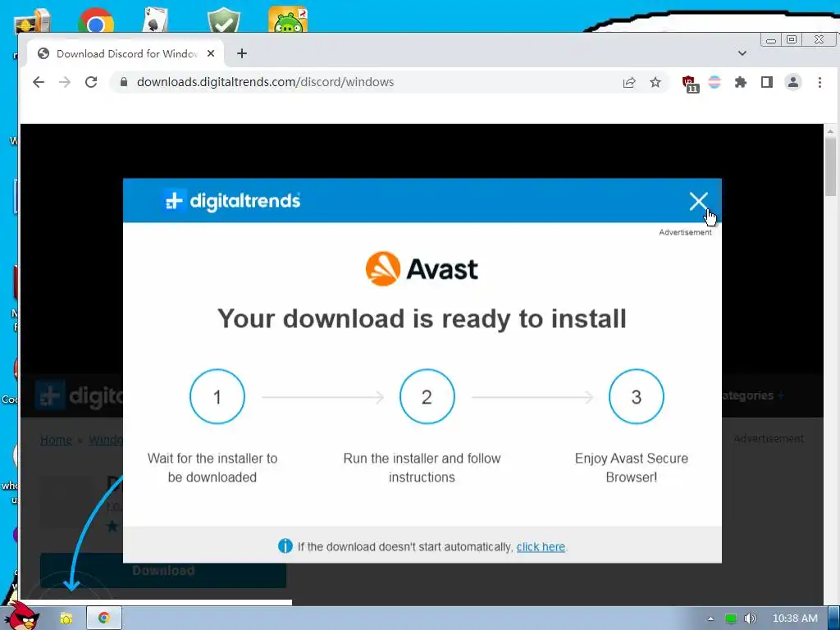This screenshot has width=840, height=630.
Task: Open the Extensions puzzle-piece menu
Action: (x=741, y=82)
